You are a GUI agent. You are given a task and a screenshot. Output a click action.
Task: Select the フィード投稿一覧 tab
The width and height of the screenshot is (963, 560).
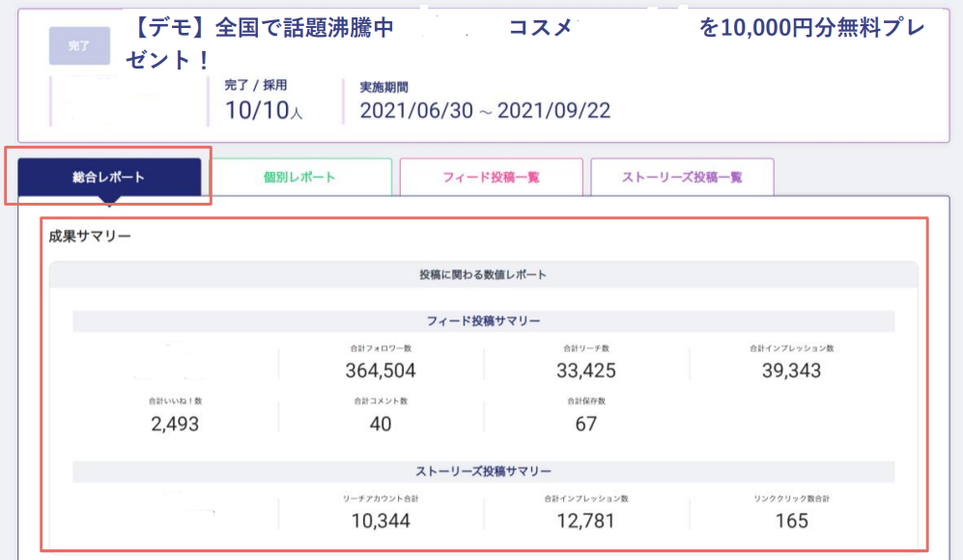(x=493, y=178)
